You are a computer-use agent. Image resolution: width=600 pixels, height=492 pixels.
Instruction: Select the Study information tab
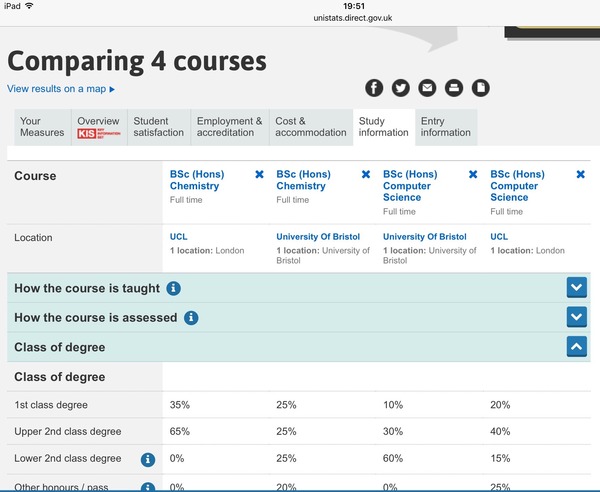384,127
